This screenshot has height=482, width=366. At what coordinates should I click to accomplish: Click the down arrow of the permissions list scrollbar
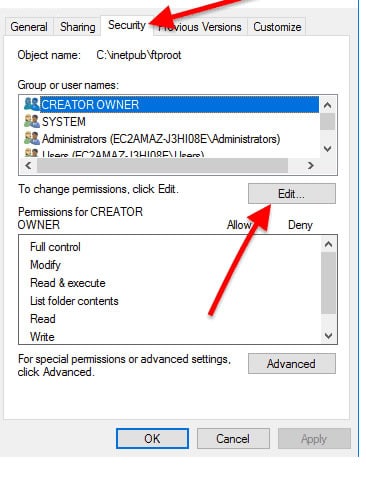point(328,335)
